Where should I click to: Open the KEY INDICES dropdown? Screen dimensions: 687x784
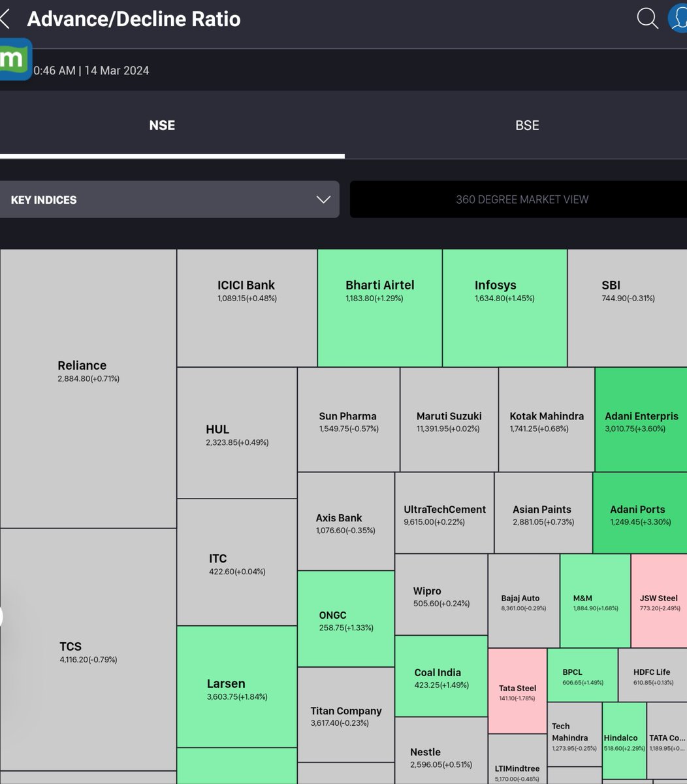point(169,199)
